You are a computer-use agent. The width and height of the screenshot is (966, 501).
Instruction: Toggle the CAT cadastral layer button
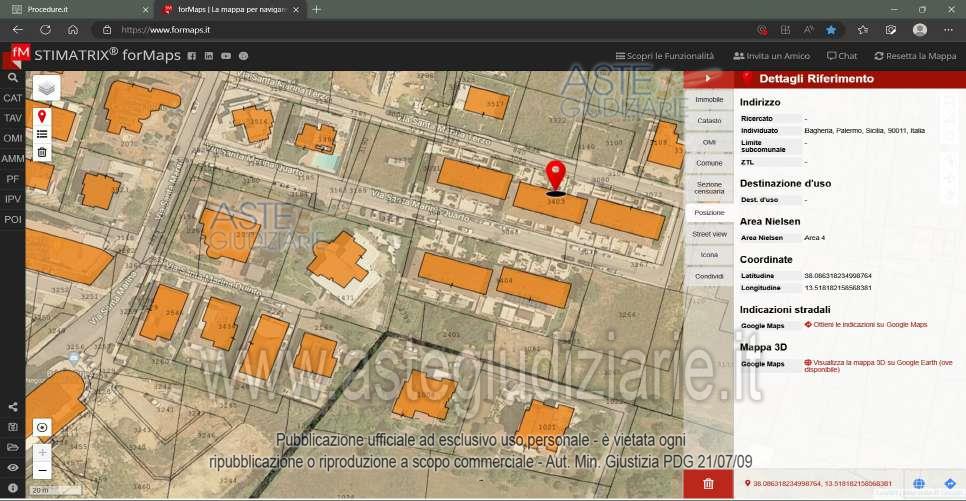click(x=13, y=98)
